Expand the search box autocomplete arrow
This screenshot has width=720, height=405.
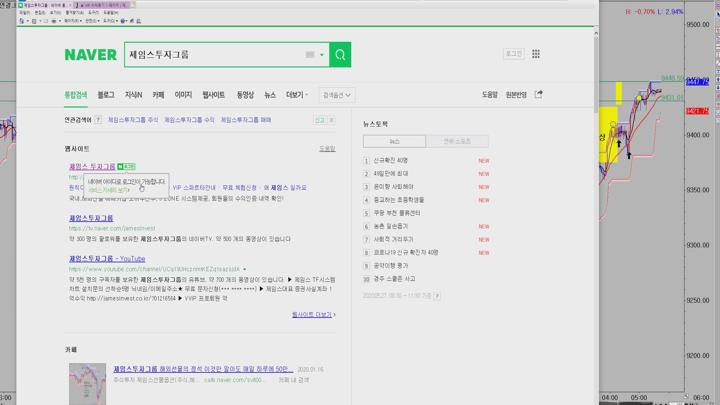[322, 55]
